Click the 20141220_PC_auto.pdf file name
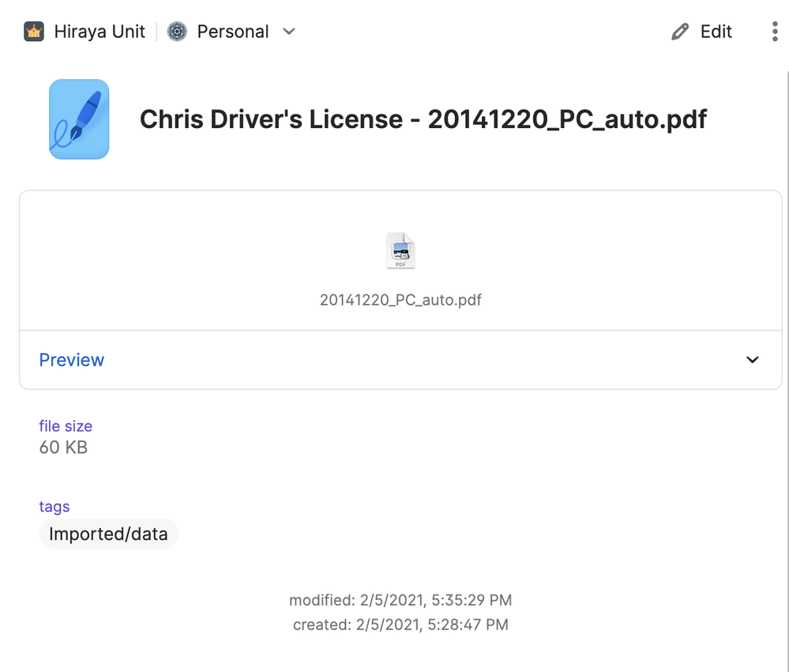This screenshot has width=789, height=672. (400, 300)
